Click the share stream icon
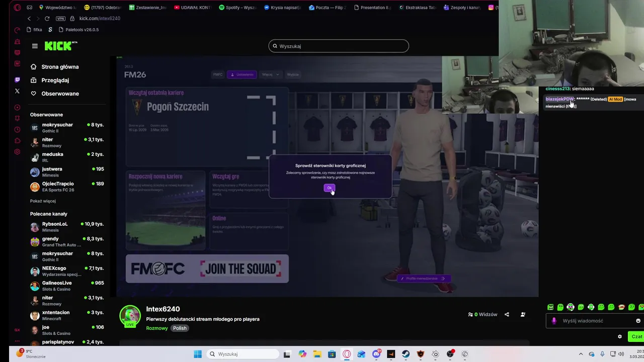 (507, 315)
